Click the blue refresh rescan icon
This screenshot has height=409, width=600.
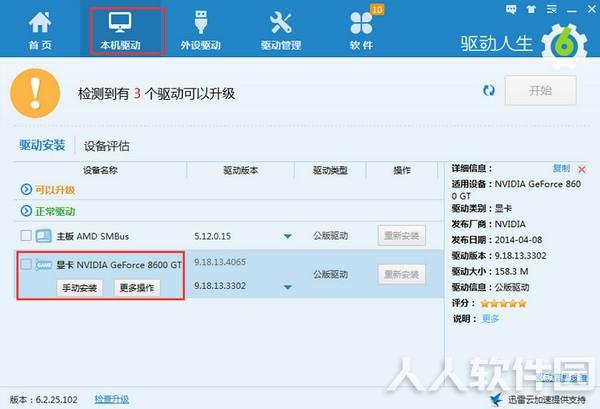489,91
